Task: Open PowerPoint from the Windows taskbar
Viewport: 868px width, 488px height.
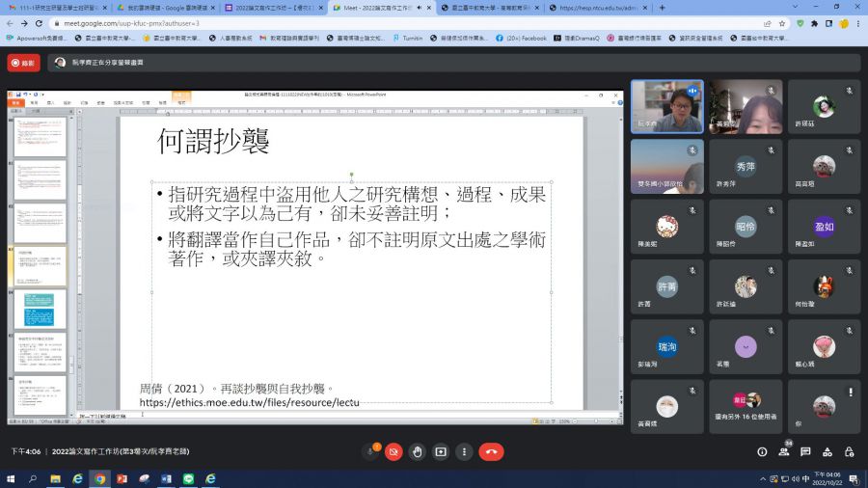Action: coord(122,478)
